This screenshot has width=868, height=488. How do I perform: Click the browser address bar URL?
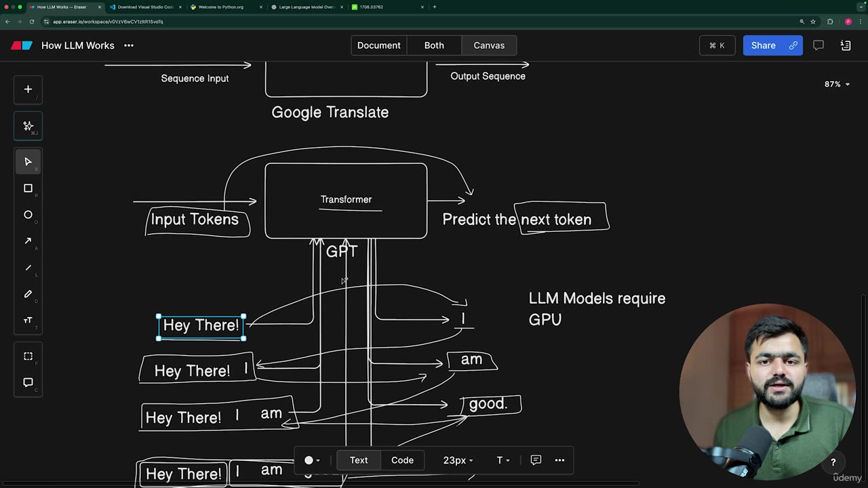pos(108,22)
